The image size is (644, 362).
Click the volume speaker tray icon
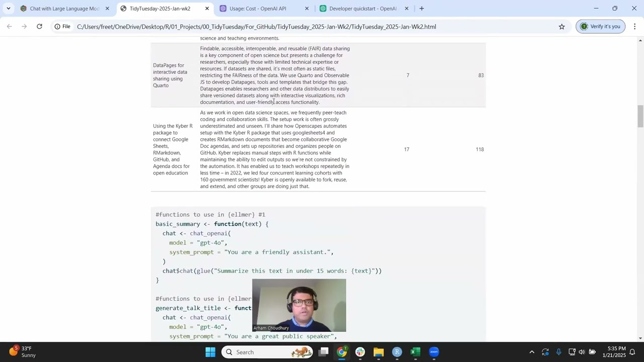(x=582, y=352)
